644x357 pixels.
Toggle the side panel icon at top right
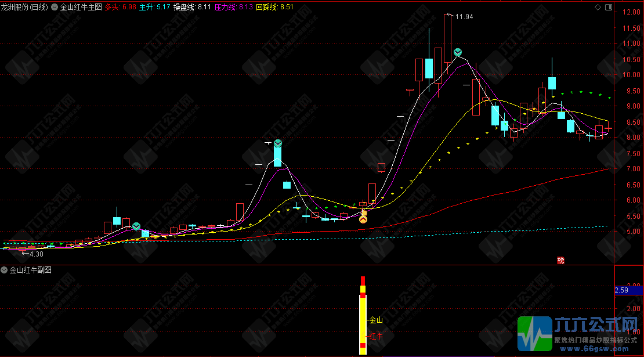pos(609,7)
